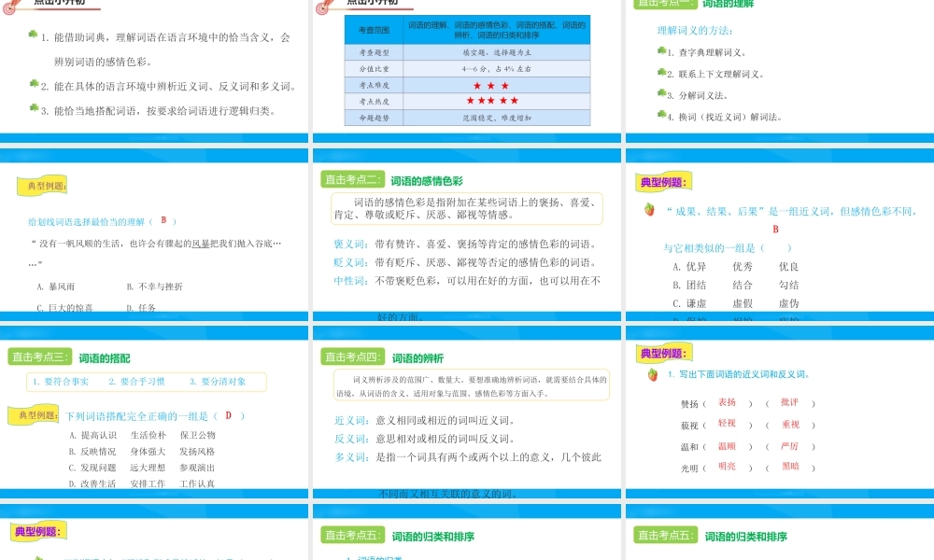Open the '词语的搭配' slide thumbnail
The height and width of the screenshot is (560, 934).
point(154,412)
